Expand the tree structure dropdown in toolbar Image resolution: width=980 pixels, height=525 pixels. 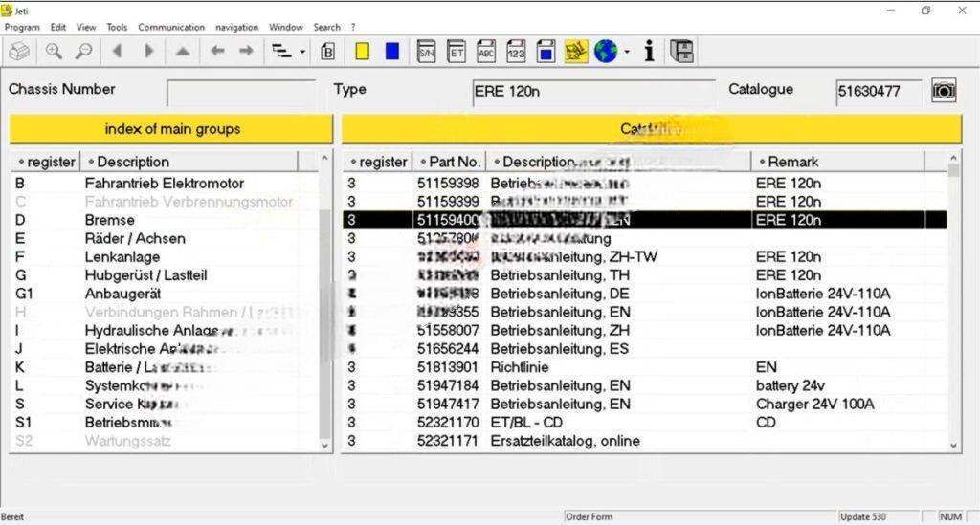[302, 53]
